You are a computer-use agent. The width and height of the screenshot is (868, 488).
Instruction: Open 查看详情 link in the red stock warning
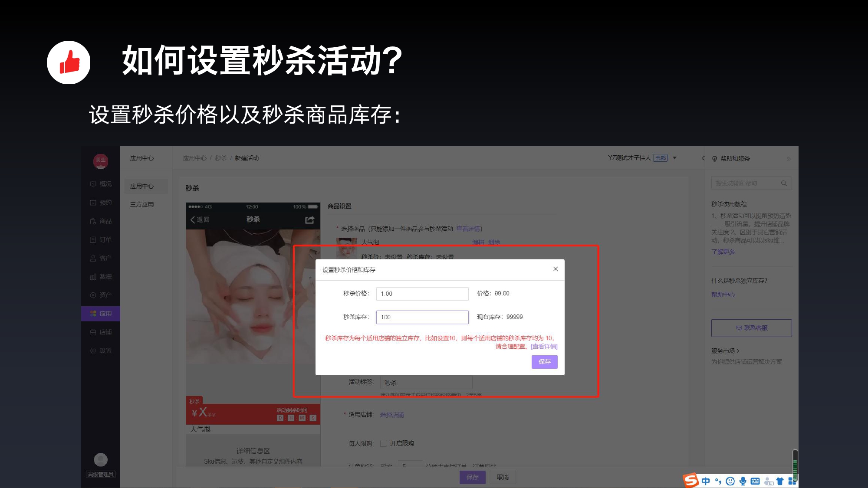click(544, 346)
